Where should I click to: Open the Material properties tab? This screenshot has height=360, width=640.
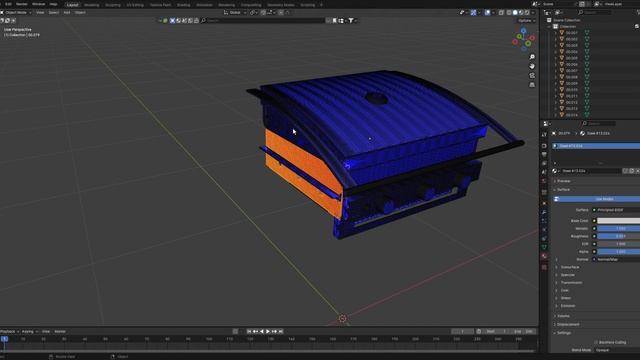(x=544, y=256)
